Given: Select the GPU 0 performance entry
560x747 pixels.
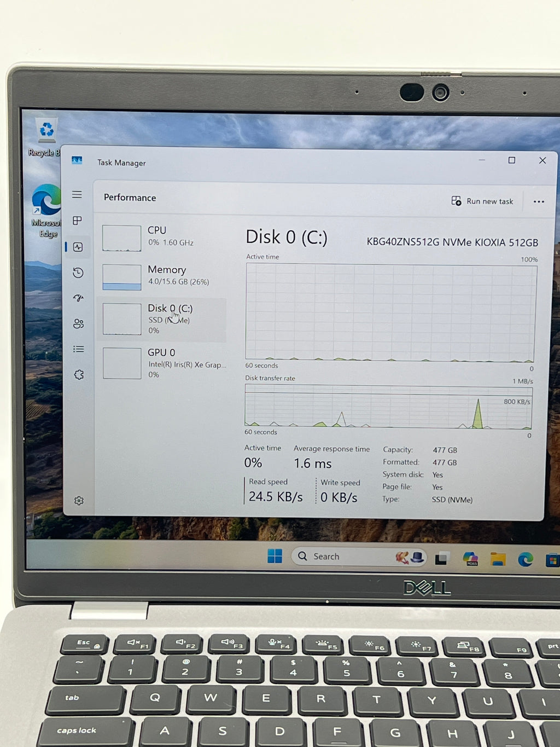Looking at the screenshot, I should 162,363.
